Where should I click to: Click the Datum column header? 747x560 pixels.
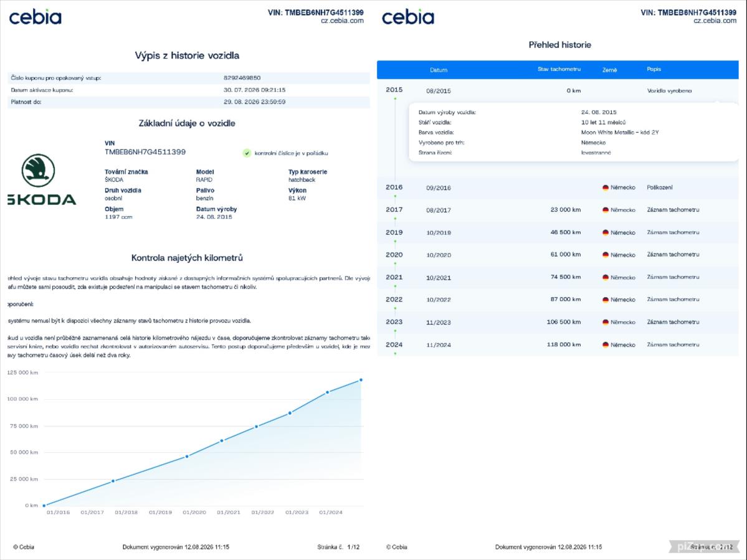(x=438, y=70)
